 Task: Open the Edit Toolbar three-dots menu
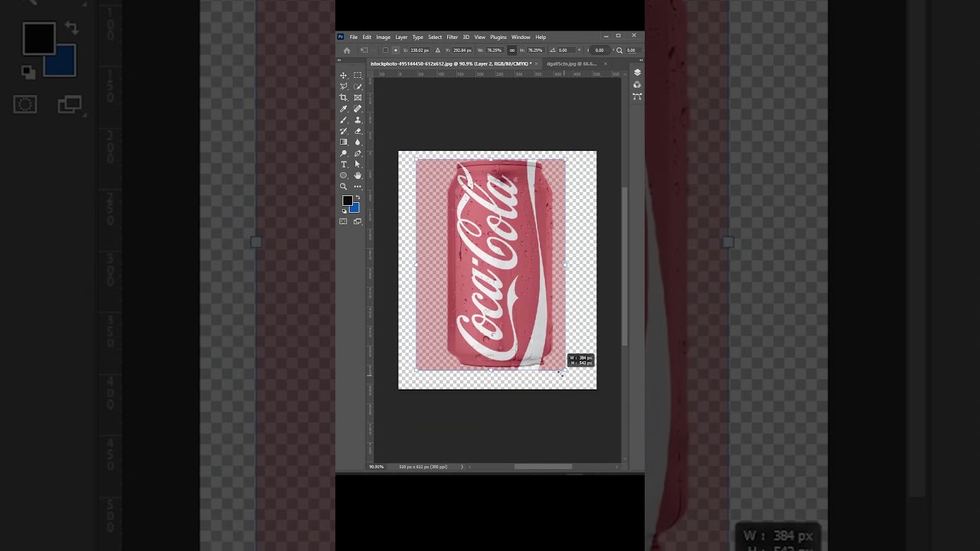coord(358,186)
